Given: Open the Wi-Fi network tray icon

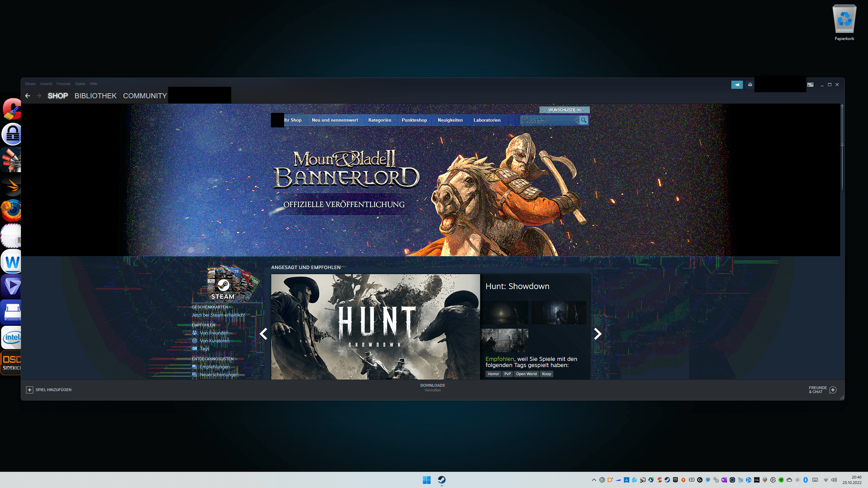Looking at the screenshot, I should point(826,480).
